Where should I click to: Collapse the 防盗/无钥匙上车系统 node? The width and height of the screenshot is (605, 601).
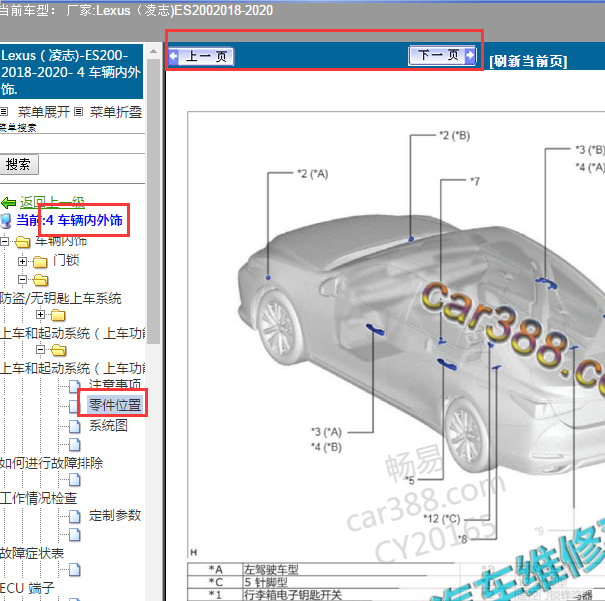point(22,279)
